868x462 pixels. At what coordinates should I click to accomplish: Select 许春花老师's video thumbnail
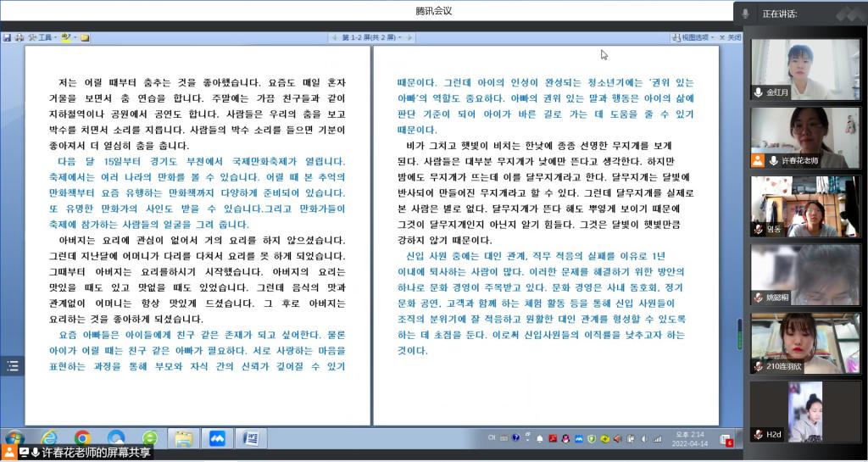click(793, 137)
